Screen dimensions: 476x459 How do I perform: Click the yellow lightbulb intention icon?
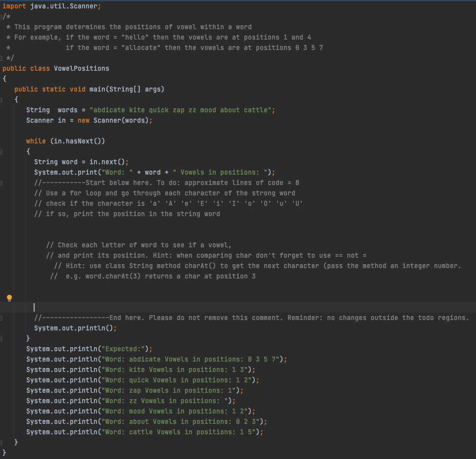coord(9,298)
